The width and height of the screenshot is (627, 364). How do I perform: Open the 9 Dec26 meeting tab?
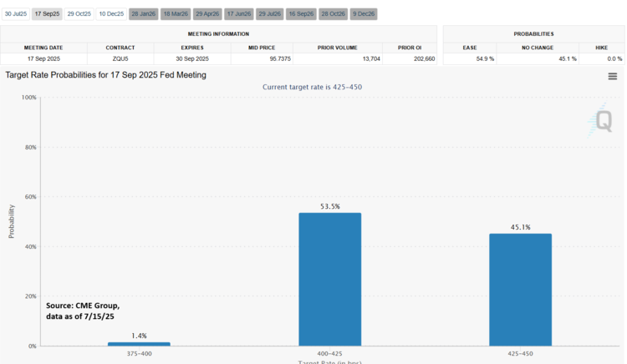(x=364, y=14)
